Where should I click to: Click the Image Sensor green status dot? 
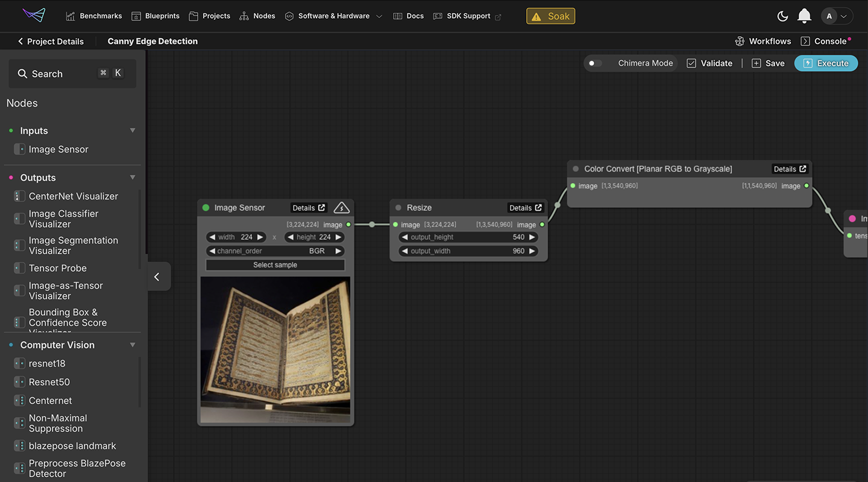point(206,208)
